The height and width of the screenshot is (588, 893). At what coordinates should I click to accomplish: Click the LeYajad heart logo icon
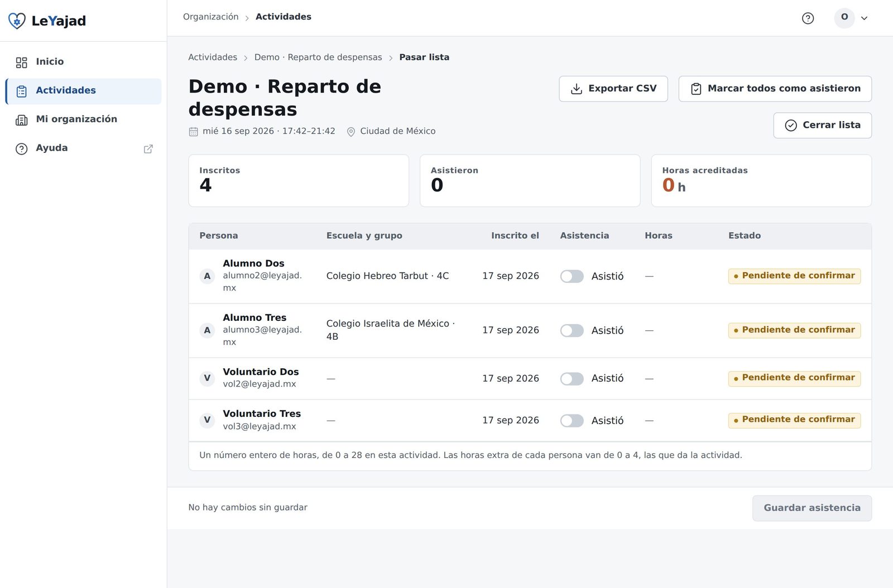[x=17, y=21]
